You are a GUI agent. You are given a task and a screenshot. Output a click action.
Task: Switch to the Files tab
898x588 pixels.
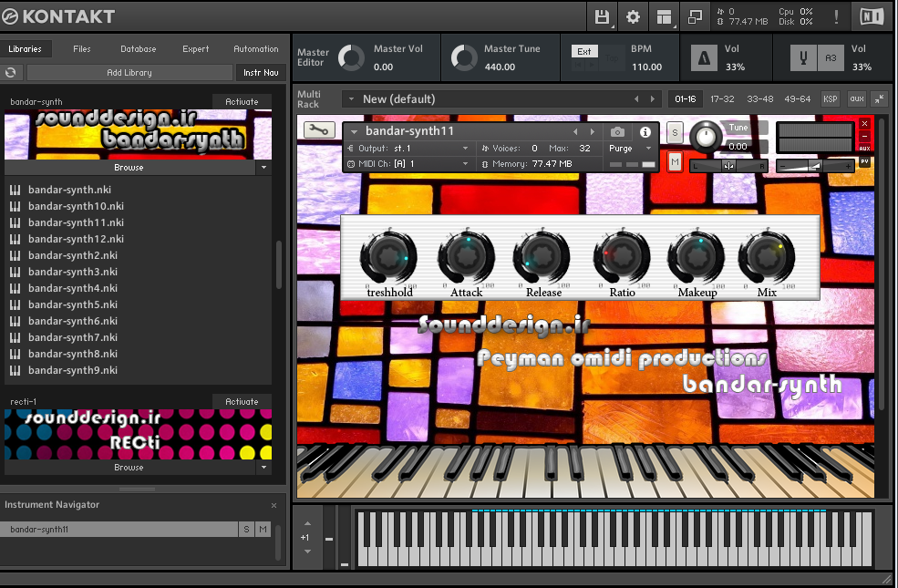tap(82, 48)
